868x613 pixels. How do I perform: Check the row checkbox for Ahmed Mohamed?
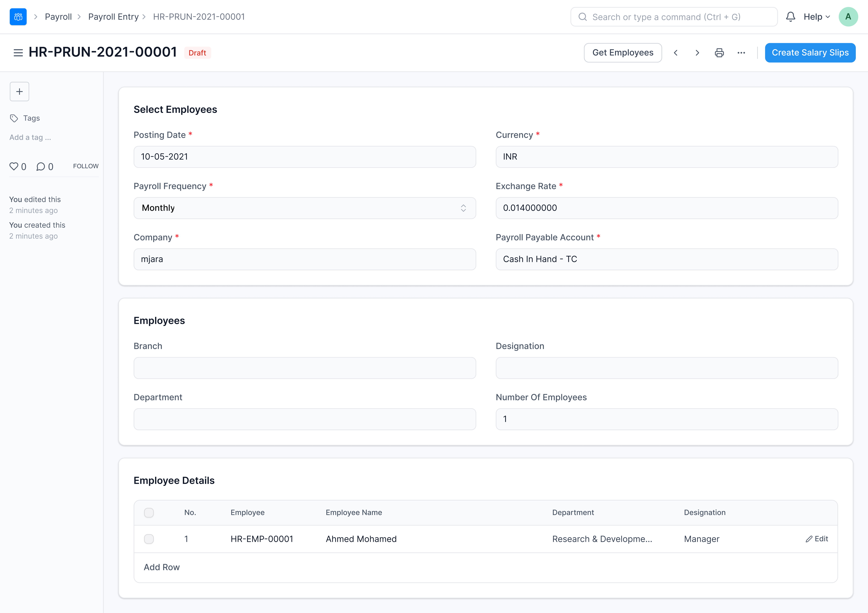(x=149, y=539)
